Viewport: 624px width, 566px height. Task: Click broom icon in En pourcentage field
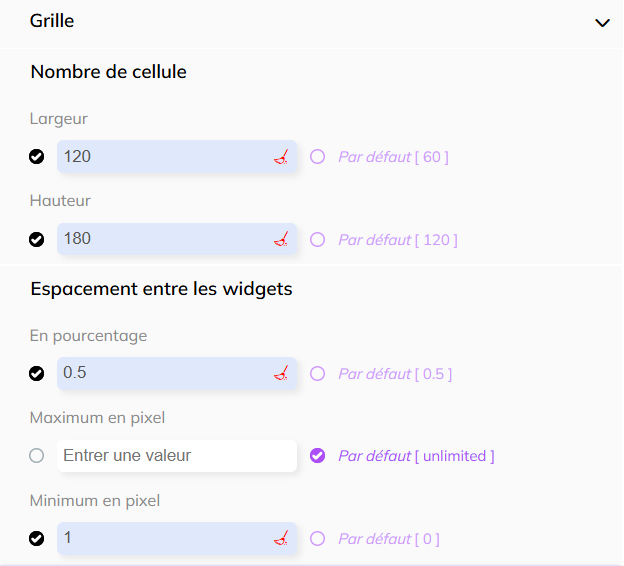click(x=281, y=373)
